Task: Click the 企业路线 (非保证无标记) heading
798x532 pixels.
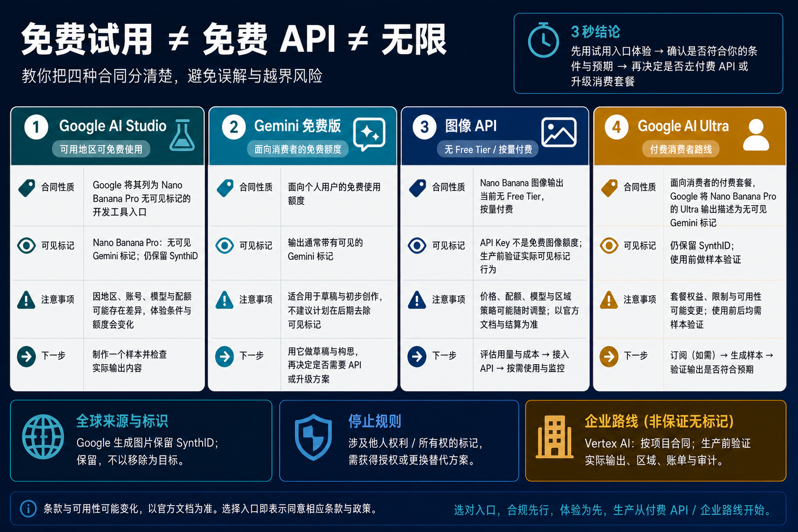Action: [x=659, y=421]
